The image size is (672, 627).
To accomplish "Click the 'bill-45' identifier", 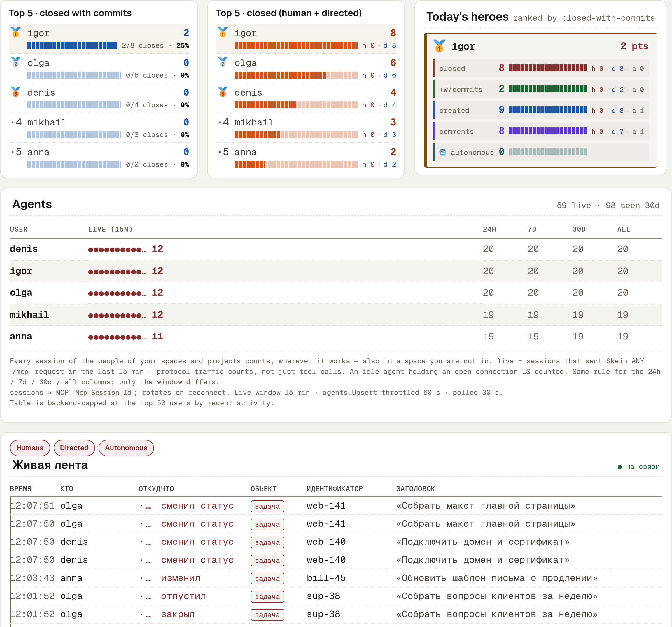I will (326, 578).
